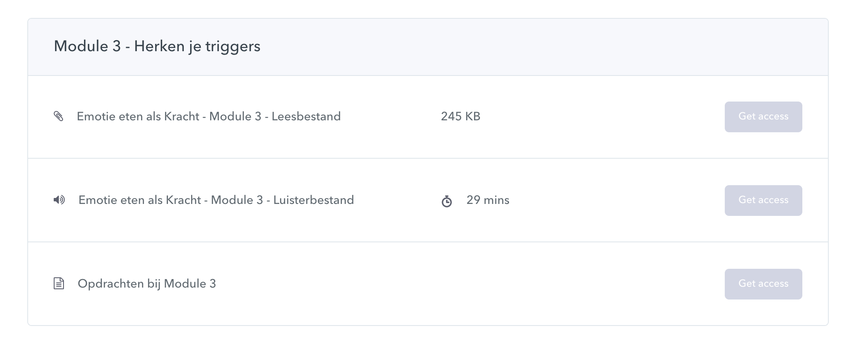This screenshot has width=868, height=349.
Task: Get access to the Leesbestand file
Action: tap(763, 116)
